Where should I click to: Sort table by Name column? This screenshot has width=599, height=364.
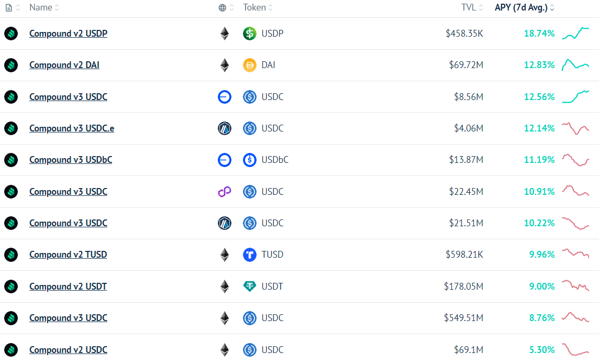45,8
